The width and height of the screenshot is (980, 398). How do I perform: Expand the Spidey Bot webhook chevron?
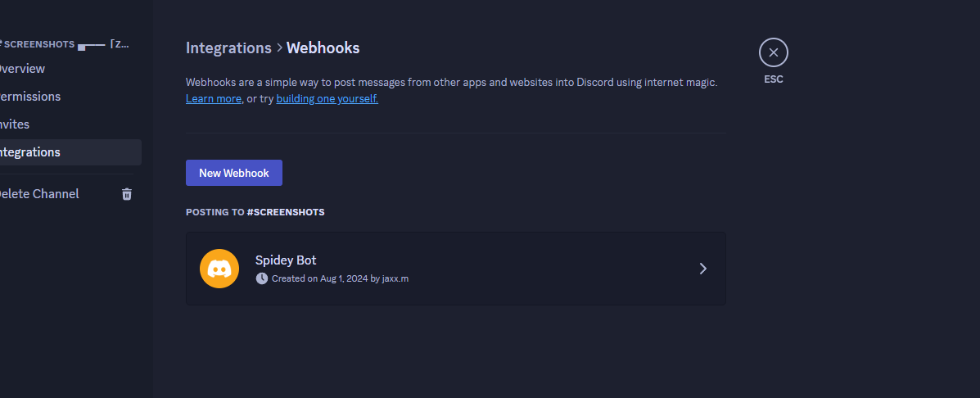(703, 269)
